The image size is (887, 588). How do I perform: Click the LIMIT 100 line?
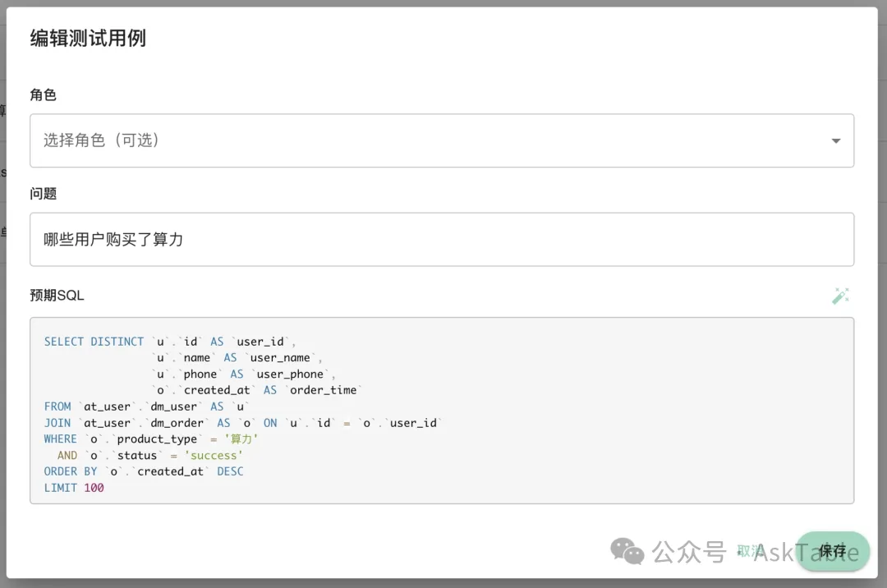(74, 488)
